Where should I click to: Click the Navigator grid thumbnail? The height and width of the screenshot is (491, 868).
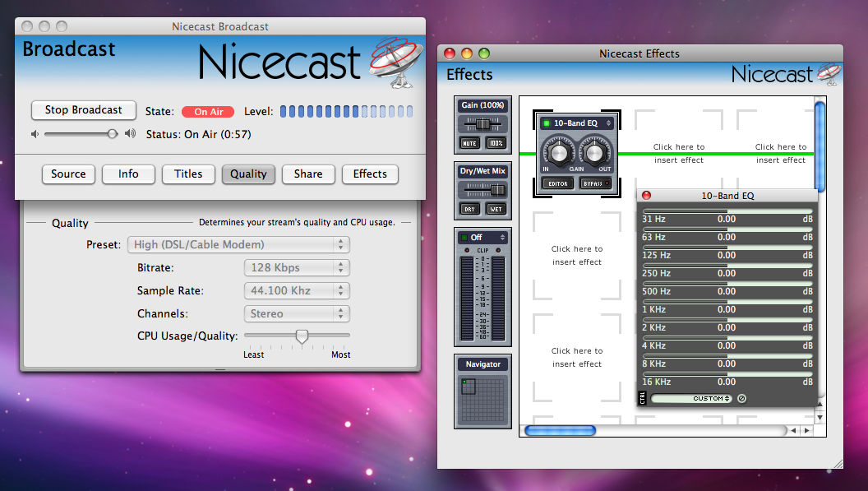click(x=483, y=399)
